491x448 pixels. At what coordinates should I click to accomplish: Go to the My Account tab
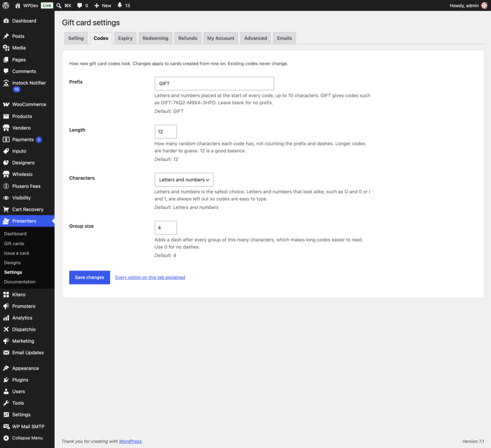point(221,38)
